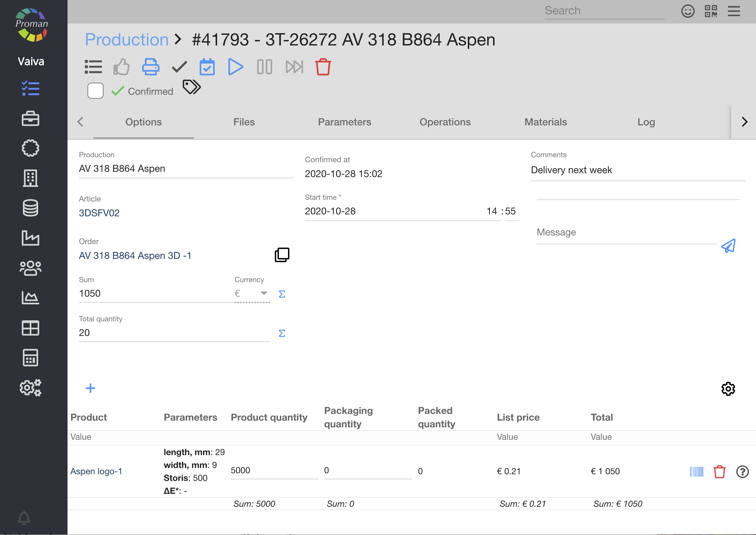Image resolution: width=756 pixels, height=535 pixels.
Task: Click the QR code scanner icon
Action: click(x=711, y=11)
